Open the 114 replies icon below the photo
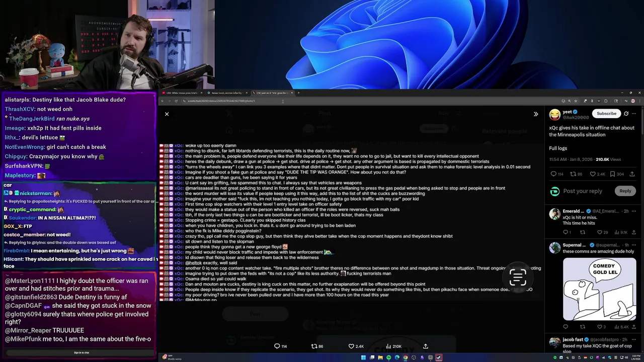The height and width of the screenshot is (362, 644). 280,346
